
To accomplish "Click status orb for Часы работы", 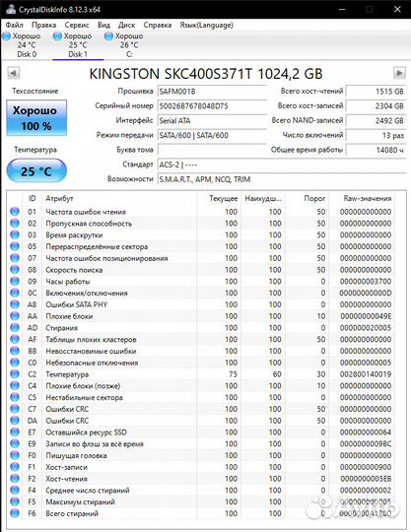I will click(15, 281).
